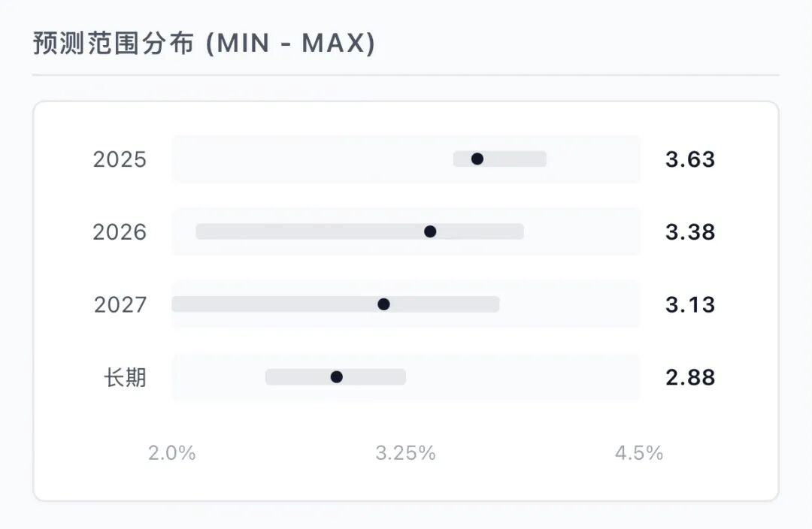Click the 2025 median dot marker

477,159
